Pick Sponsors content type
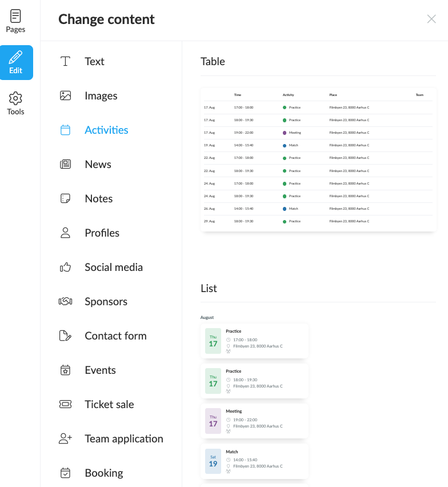The width and height of the screenshot is (448, 487). [x=106, y=302]
